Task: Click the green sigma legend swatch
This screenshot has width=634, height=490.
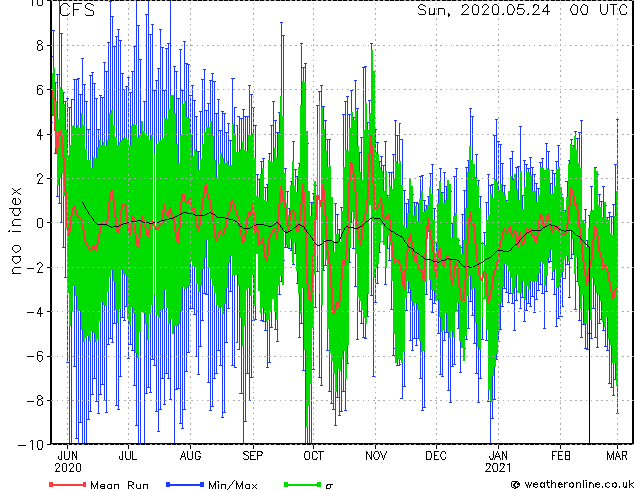Action: (302, 484)
